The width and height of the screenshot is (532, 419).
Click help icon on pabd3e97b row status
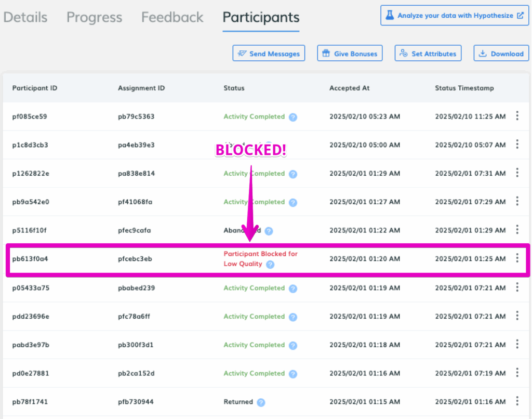292,345
